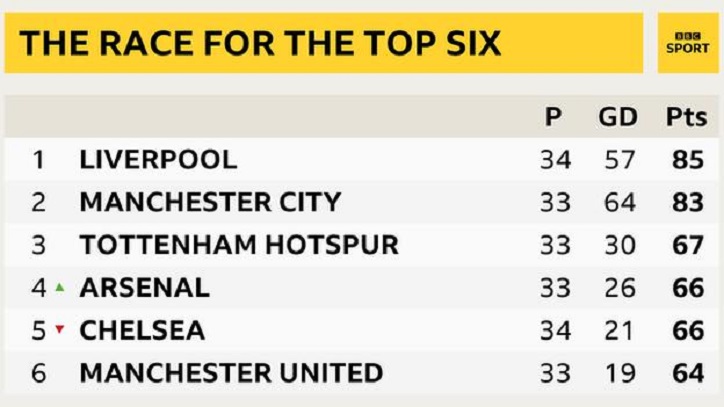Click Arsenal's green up arrow indicator
724x407 pixels.
point(60,287)
